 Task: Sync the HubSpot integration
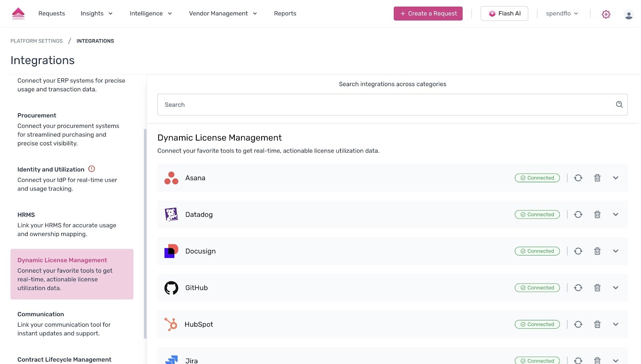tap(578, 324)
